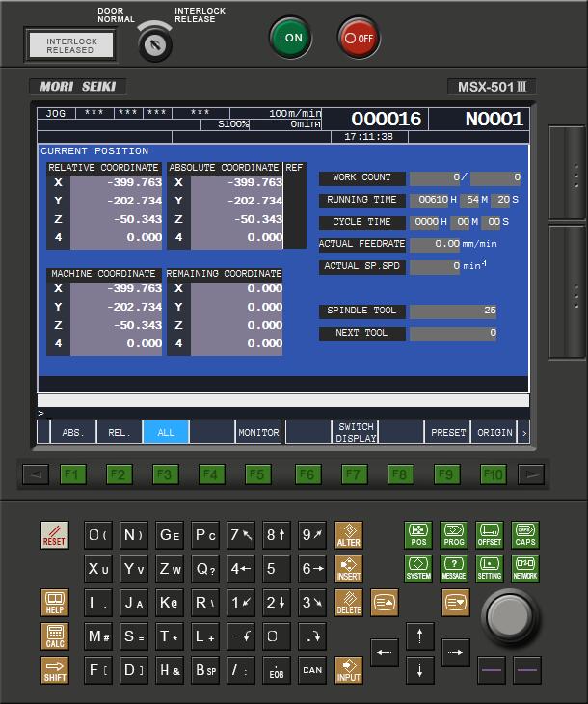
Task: Expand softkeys with right continuation arrow
Action: coord(523,432)
